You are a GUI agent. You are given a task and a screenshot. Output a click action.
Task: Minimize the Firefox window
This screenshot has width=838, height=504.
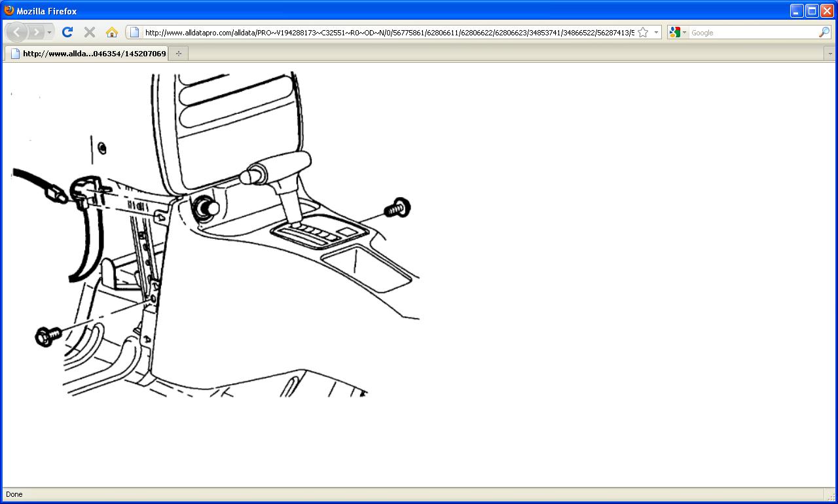tap(797, 10)
